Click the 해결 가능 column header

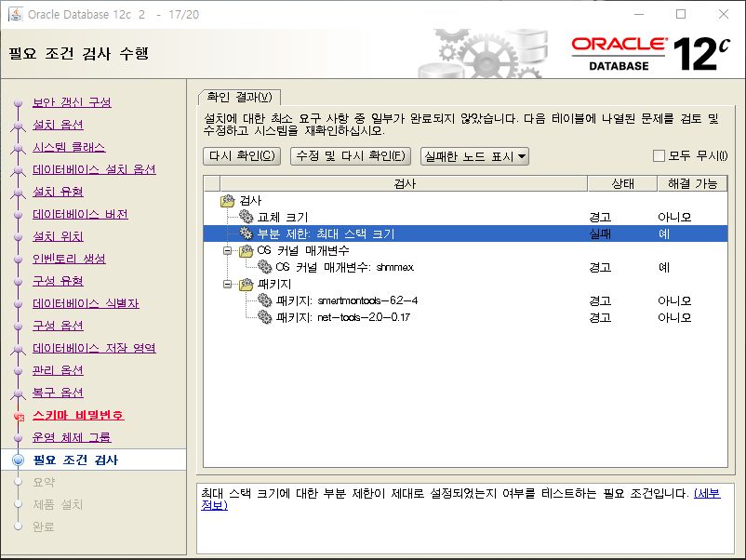coord(692,183)
